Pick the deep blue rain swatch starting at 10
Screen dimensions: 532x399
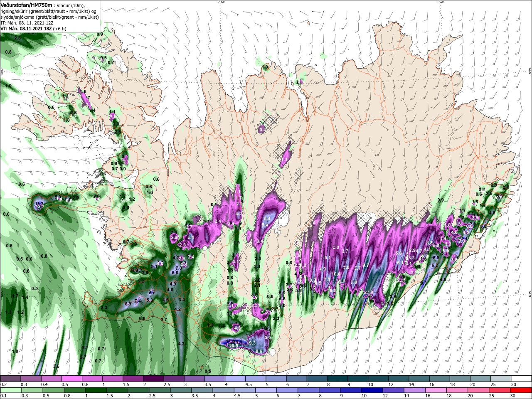372,390
